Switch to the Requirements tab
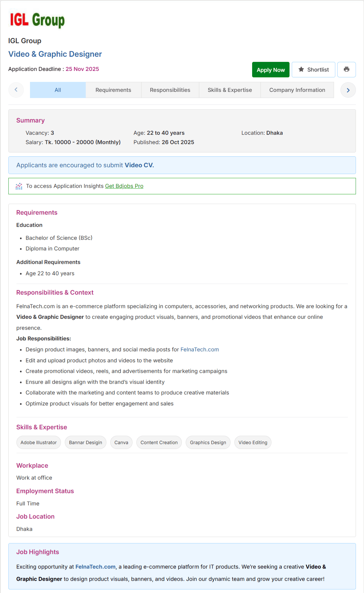The width and height of the screenshot is (364, 593). coord(113,90)
